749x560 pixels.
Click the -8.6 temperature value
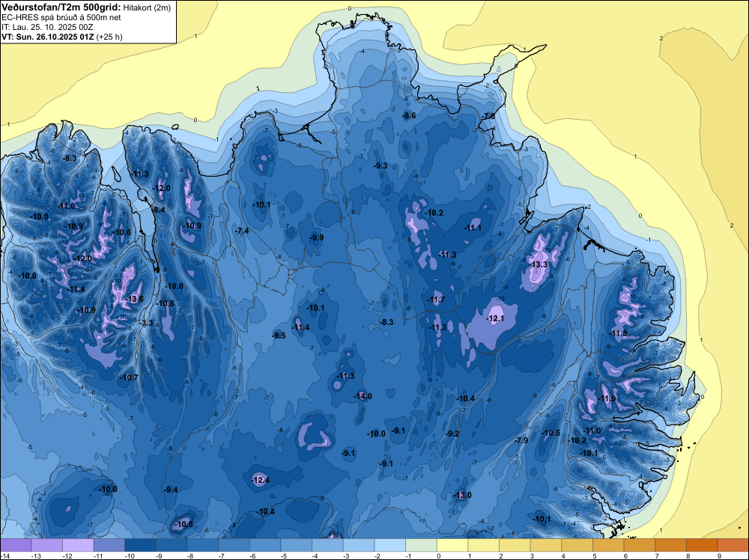click(x=410, y=115)
